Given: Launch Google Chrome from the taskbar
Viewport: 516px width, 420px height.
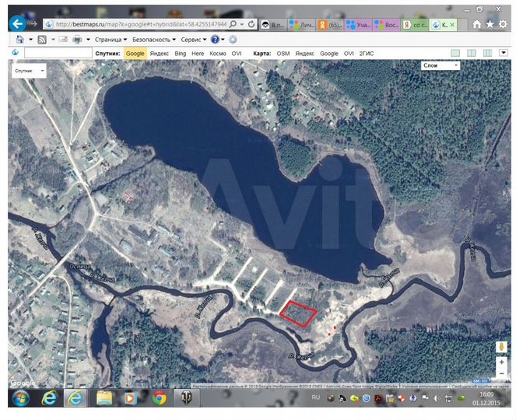Looking at the screenshot, I should click(x=160, y=399).
